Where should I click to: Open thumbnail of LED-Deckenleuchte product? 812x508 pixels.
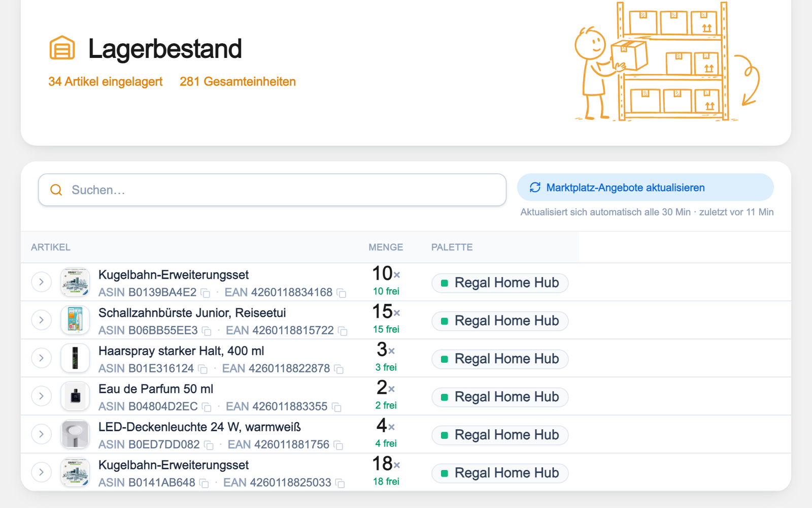point(75,434)
